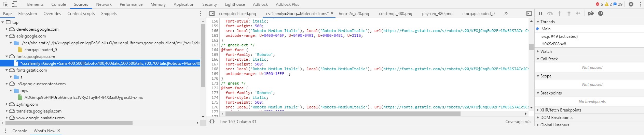Open DevTools settings gear

coord(631,4)
